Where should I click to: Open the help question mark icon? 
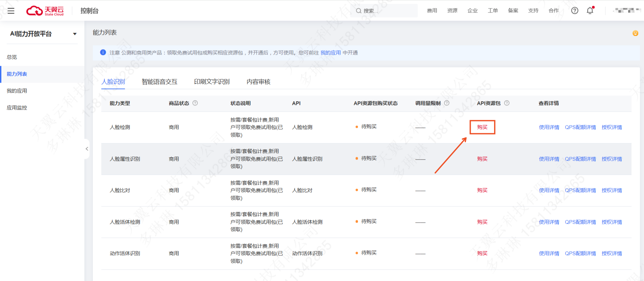(574, 10)
